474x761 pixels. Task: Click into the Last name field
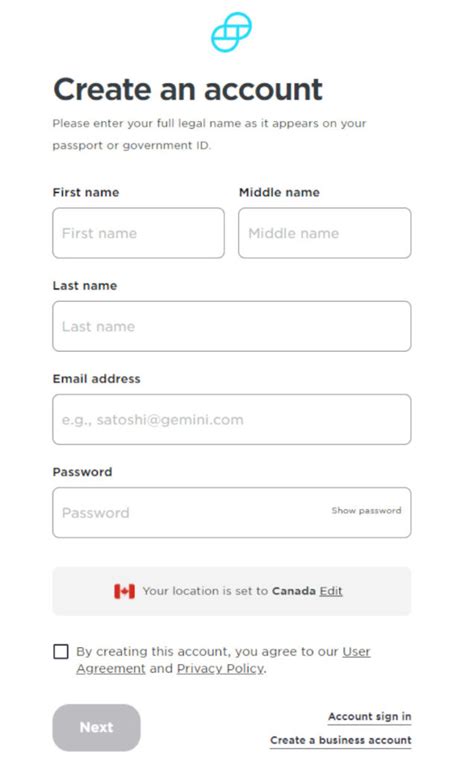232,326
